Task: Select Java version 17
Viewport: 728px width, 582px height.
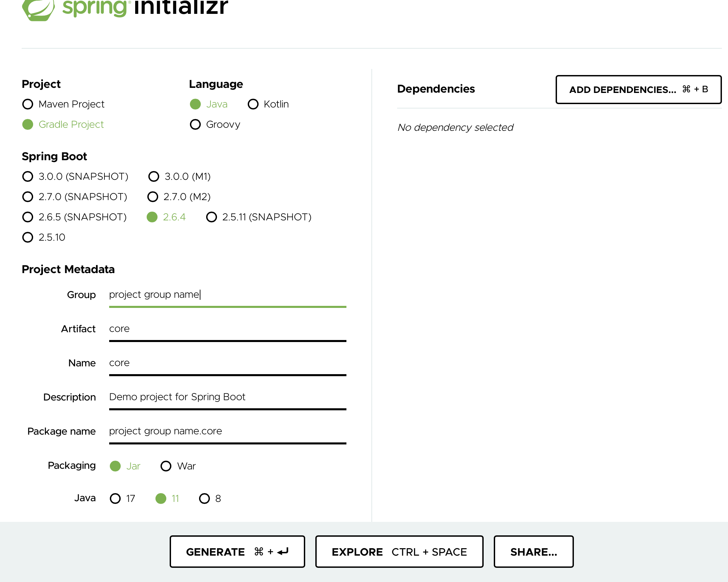Action: point(115,499)
